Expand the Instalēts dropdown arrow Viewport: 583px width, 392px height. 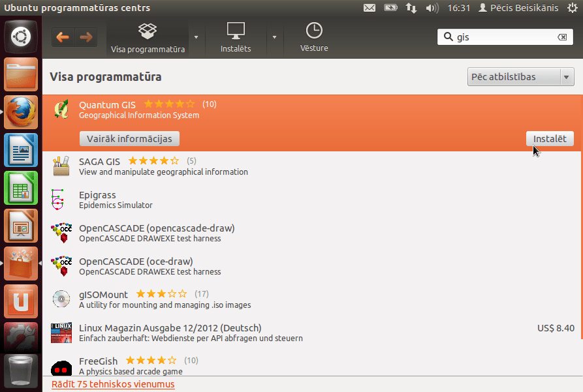[274, 37]
